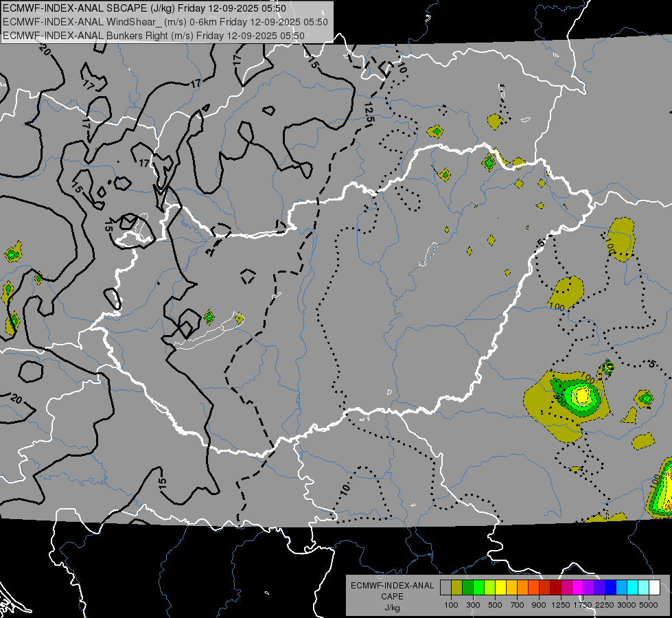The width and height of the screenshot is (672, 618).
Task: Click legend value 900
Action: [539, 605]
